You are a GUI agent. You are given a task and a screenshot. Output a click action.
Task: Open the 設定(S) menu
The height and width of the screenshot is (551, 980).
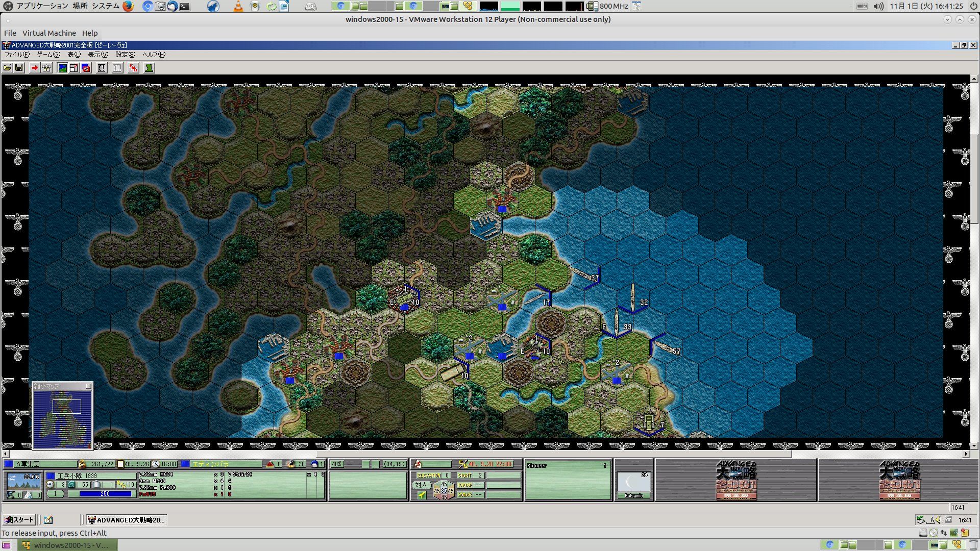pos(125,55)
